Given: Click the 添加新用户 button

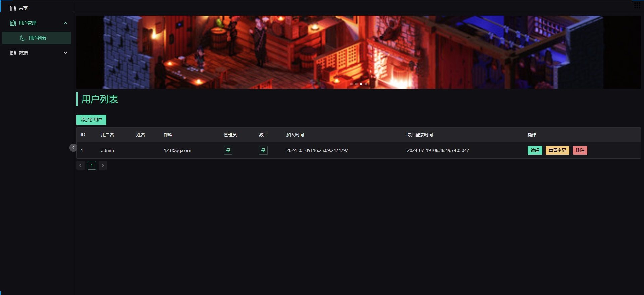Looking at the screenshot, I should click(91, 120).
